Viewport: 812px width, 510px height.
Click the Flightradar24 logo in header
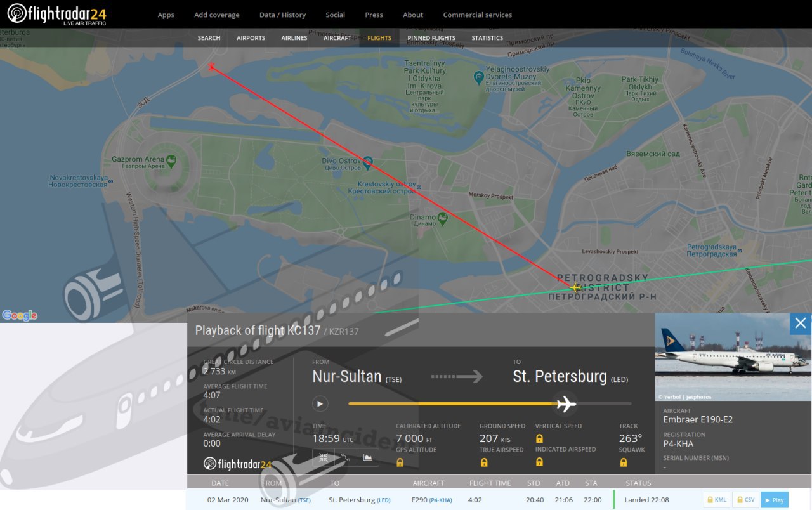tap(57, 14)
